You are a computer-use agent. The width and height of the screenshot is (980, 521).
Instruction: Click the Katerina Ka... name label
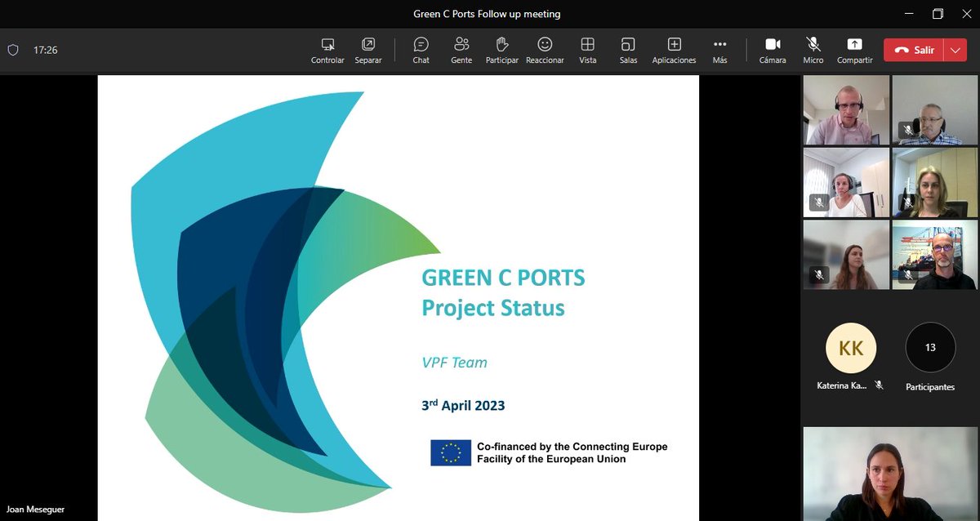(843, 385)
